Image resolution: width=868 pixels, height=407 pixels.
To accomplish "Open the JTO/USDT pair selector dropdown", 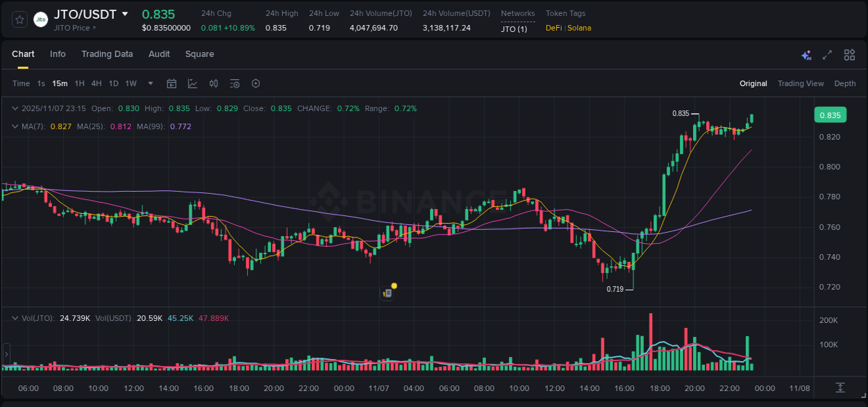I will click(126, 13).
